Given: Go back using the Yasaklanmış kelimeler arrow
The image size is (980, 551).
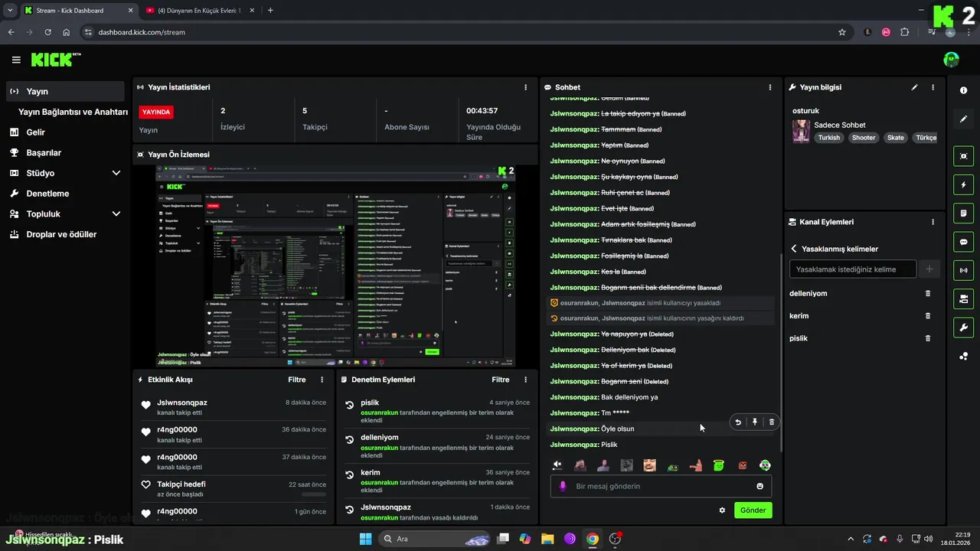Looking at the screenshot, I should [x=794, y=249].
